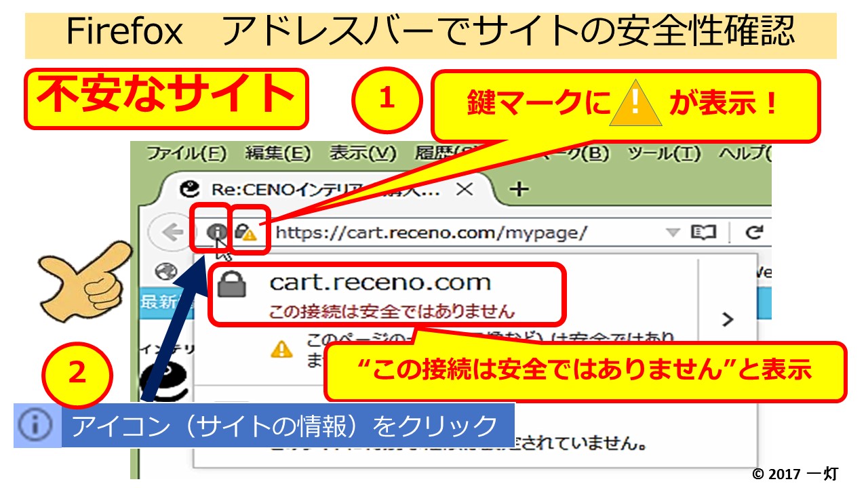Viewport: 868px width, 488px height.
Task: Click the globe icon in bookmarks bar
Action: 165,272
